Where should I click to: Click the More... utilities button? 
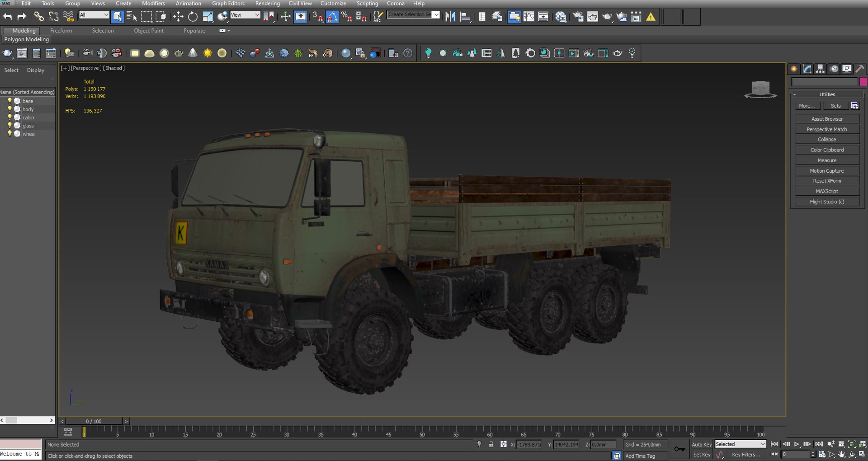point(807,106)
